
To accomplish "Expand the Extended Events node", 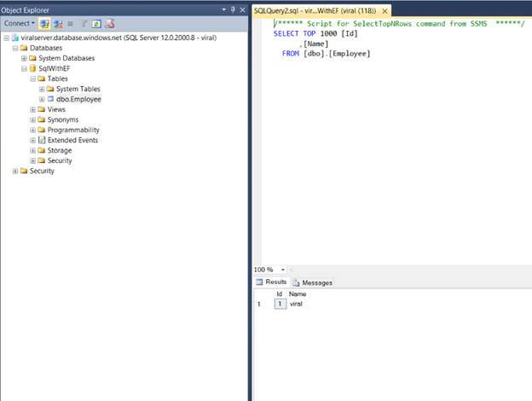I will tap(33, 140).
